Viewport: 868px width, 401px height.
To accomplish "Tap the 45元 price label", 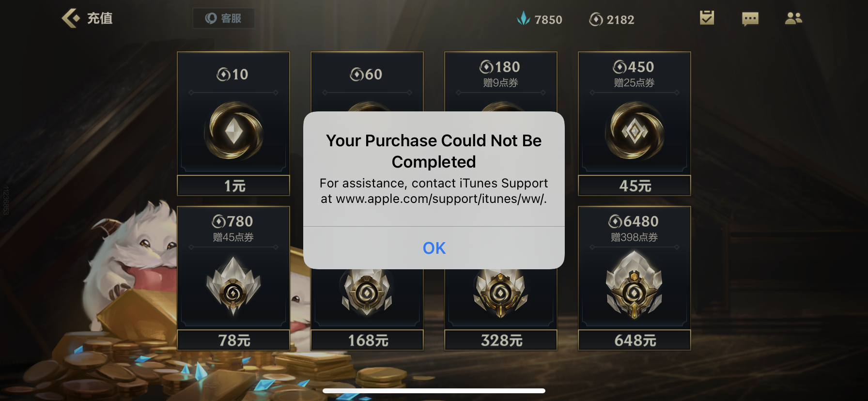I will (635, 185).
